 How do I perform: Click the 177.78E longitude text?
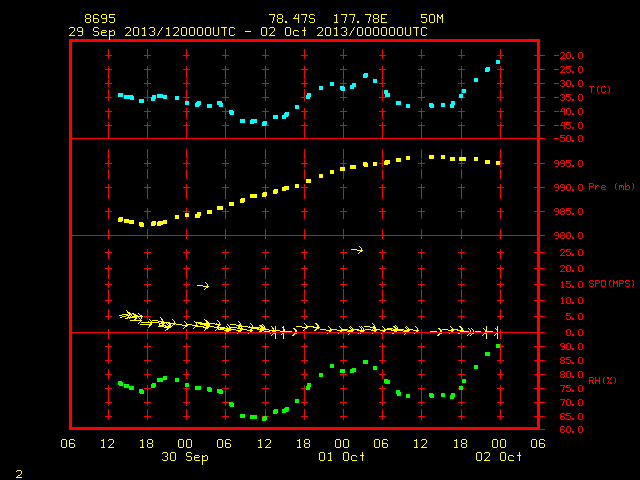pyautogui.click(x=360, y=19)
